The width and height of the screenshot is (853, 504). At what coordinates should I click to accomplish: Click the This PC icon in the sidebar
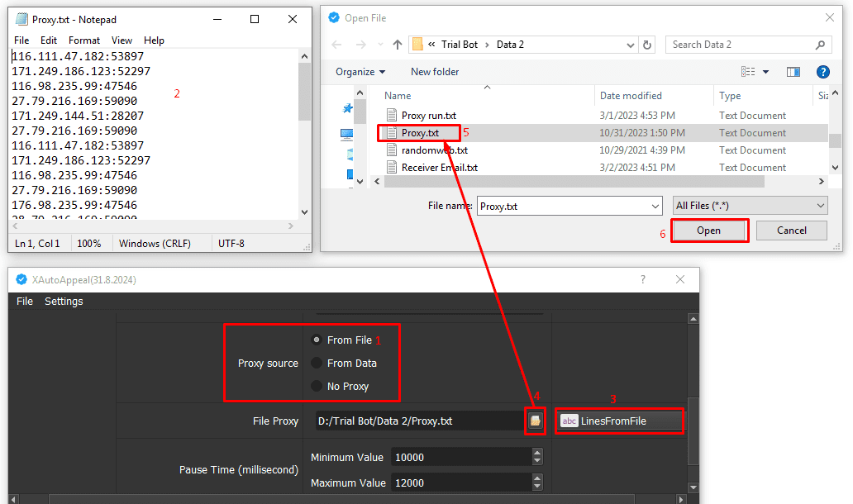(x=346, y=133)
